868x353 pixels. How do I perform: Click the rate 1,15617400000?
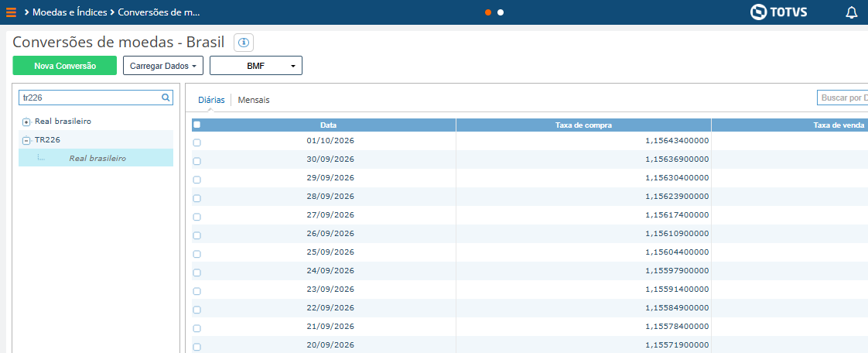point(677,215)
